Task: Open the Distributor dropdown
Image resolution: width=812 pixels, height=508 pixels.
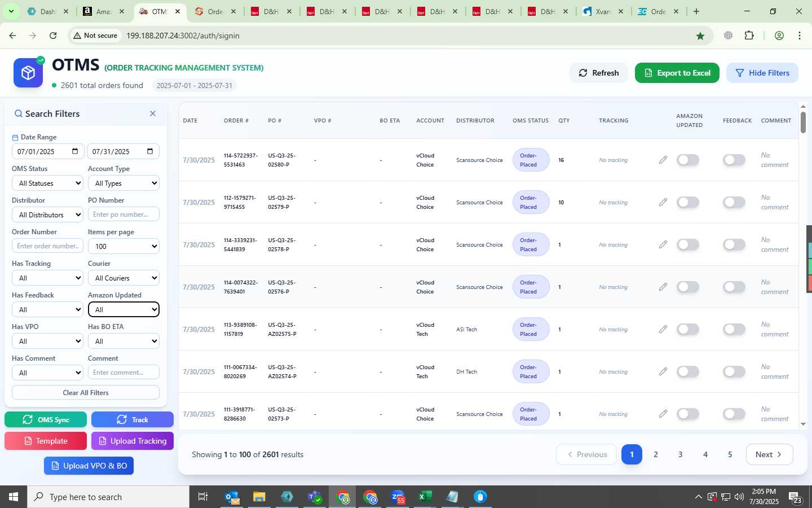Action: tap(48, 214)
